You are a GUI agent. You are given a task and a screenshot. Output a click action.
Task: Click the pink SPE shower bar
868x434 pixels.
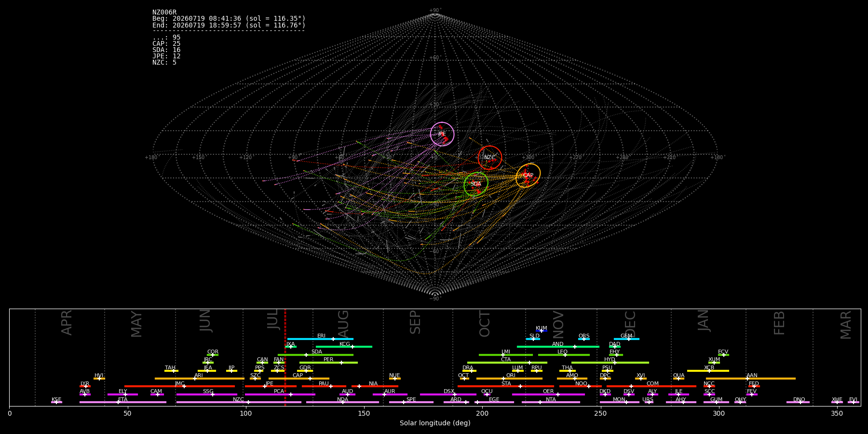pos(411,402)
